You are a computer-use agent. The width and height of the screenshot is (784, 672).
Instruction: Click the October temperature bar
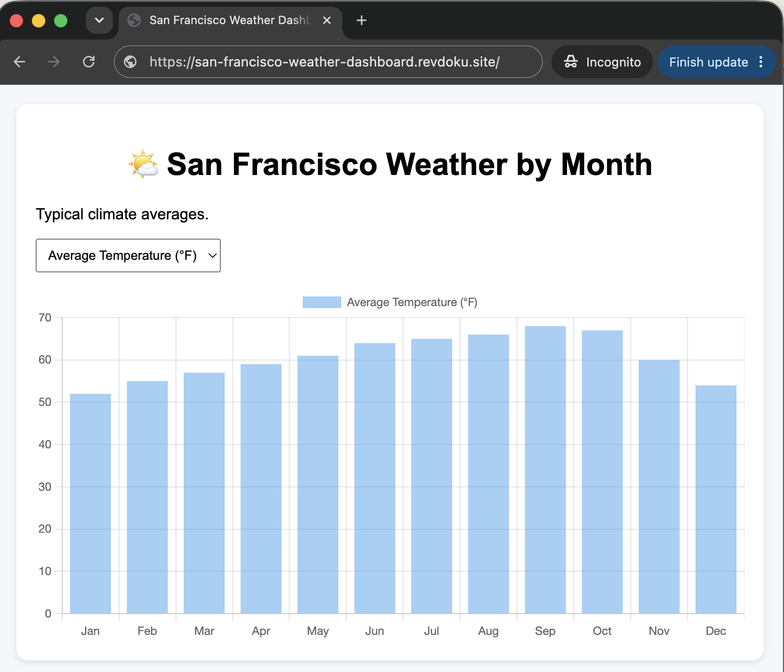[x=602, y=472]
